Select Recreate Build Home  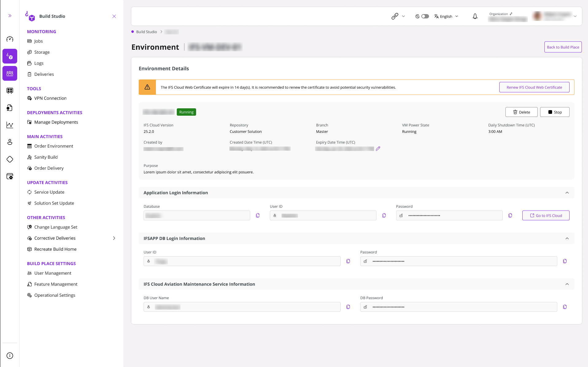click(x=52, y=249)
